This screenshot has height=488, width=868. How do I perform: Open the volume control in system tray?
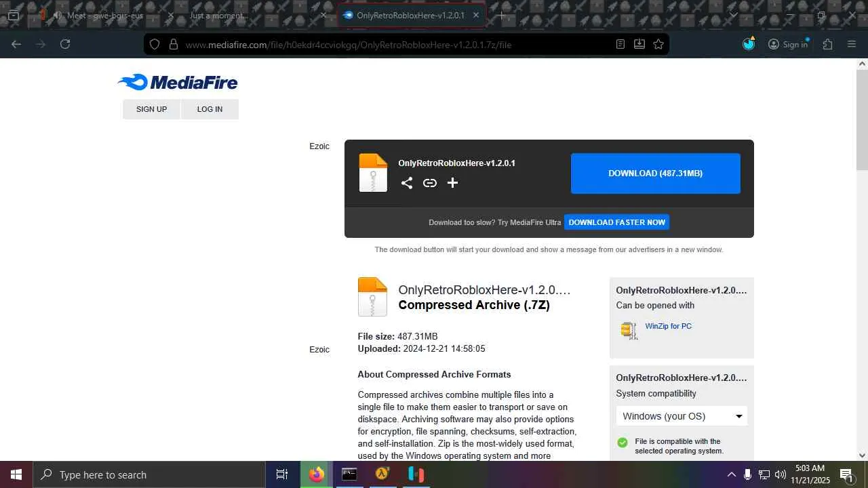pyautogui.click(x=781, y=474)
